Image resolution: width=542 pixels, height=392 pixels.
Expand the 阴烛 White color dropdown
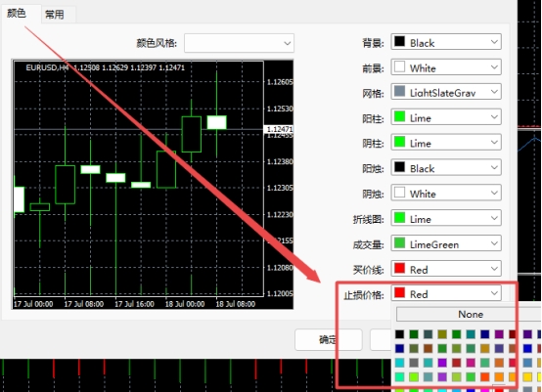(x=446, y=193)
